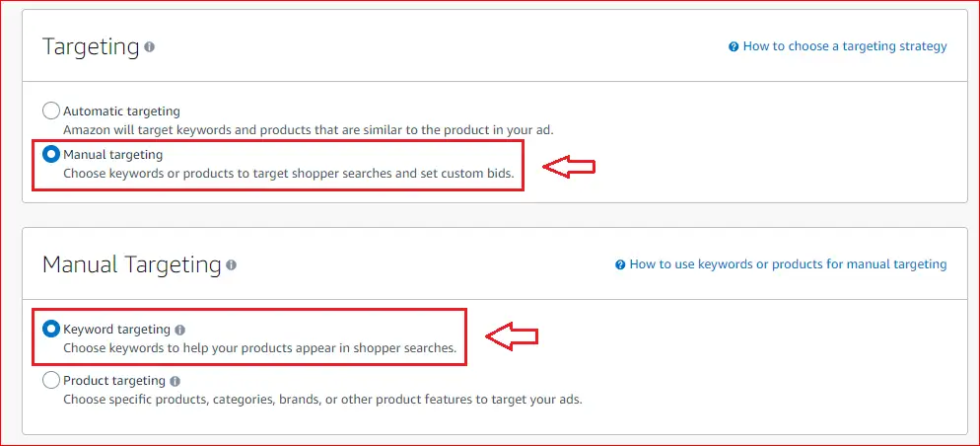Open 'How to use keywords or products' help link
The height and width of the screenshot is (446, 980).
(x=788, y=264)
